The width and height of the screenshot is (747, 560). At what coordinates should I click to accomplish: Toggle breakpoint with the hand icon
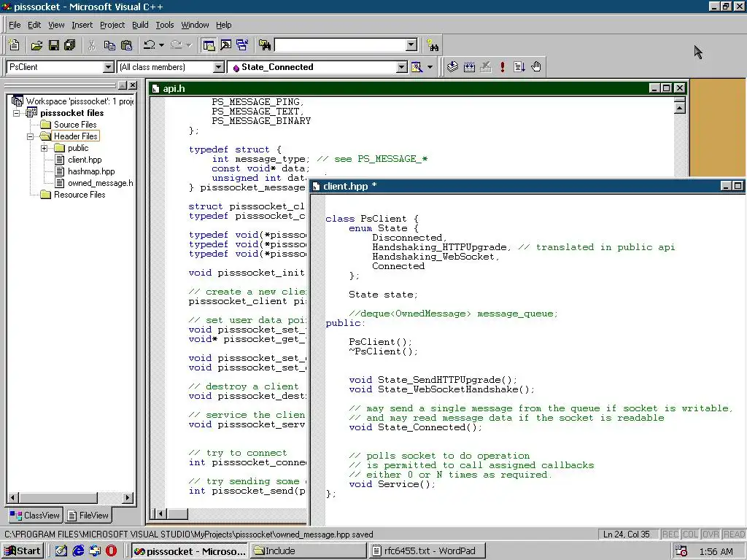pos(536,67)
